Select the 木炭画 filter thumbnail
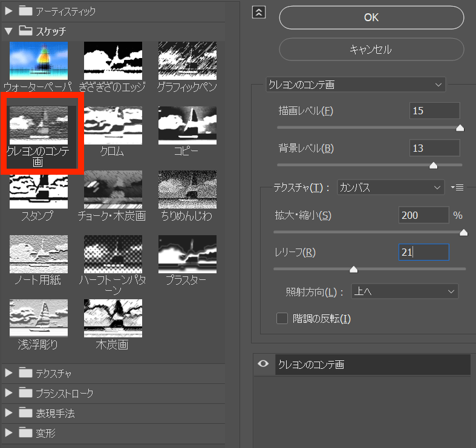 click(113, 318)
